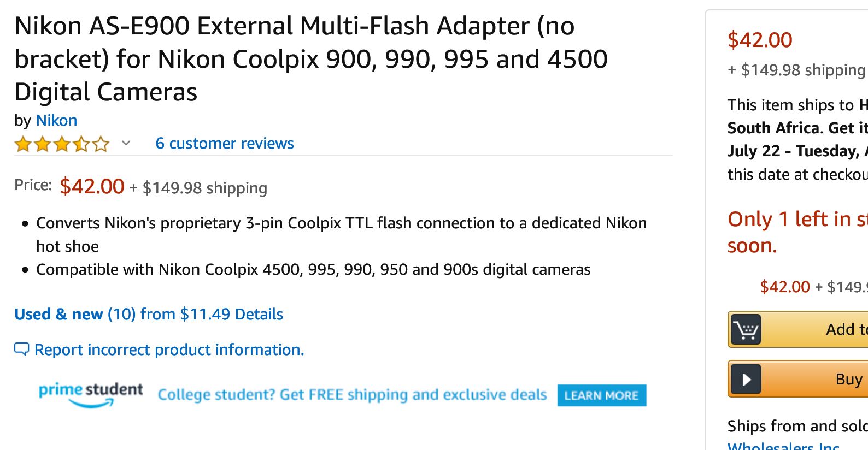This screenshot has height=450, width=868.
Task: Click the College student free shipping text
Action: click(x=352, y=394)
